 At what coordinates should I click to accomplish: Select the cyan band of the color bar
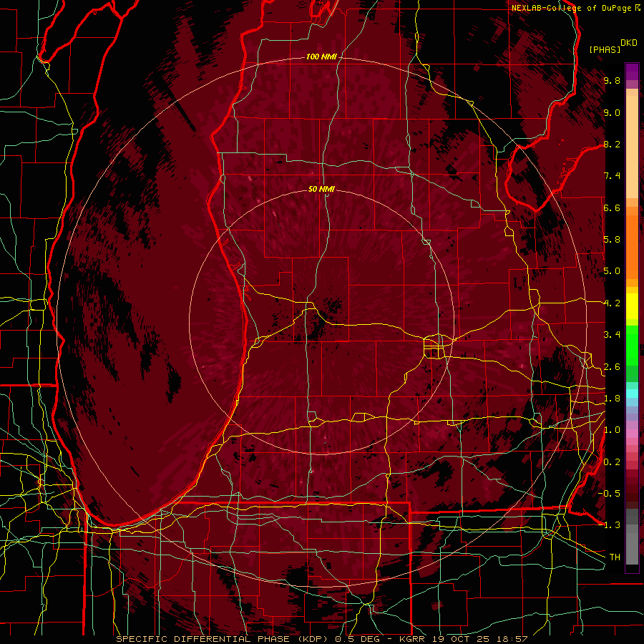(x=632, y=393)
